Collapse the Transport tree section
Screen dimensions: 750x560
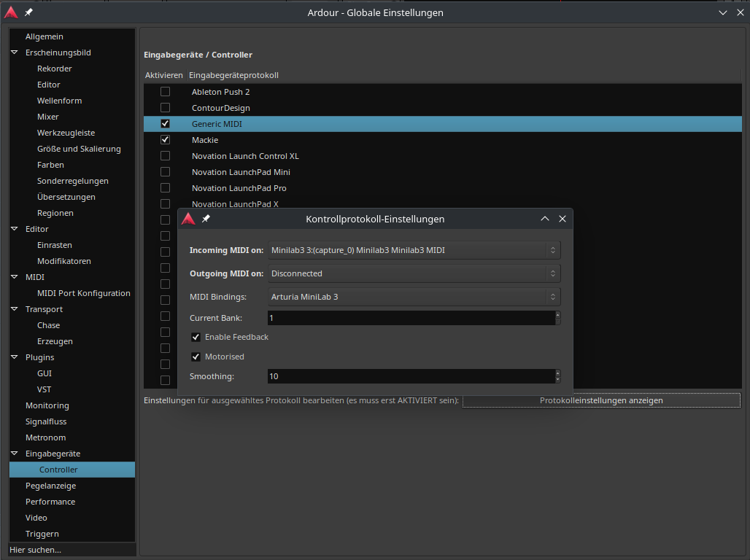pos(15,309)
